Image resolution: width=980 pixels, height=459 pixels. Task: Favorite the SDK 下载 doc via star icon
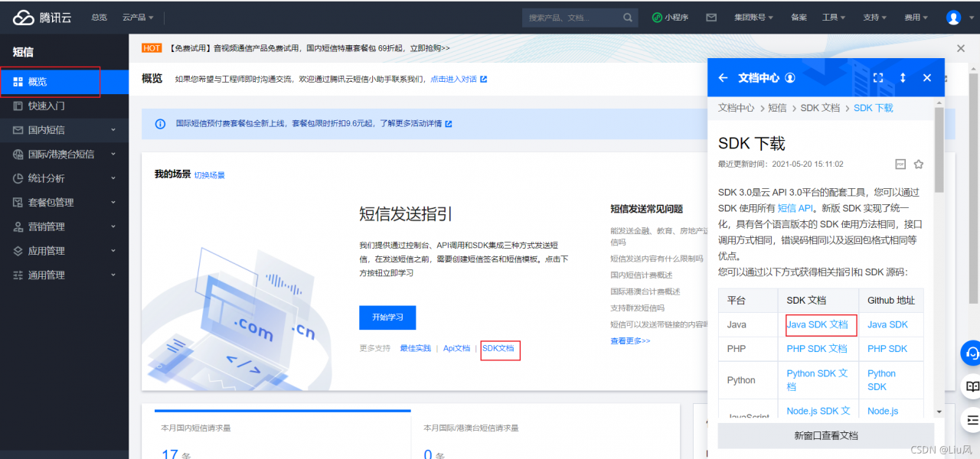pyautogui.click(x=919, y=163)
